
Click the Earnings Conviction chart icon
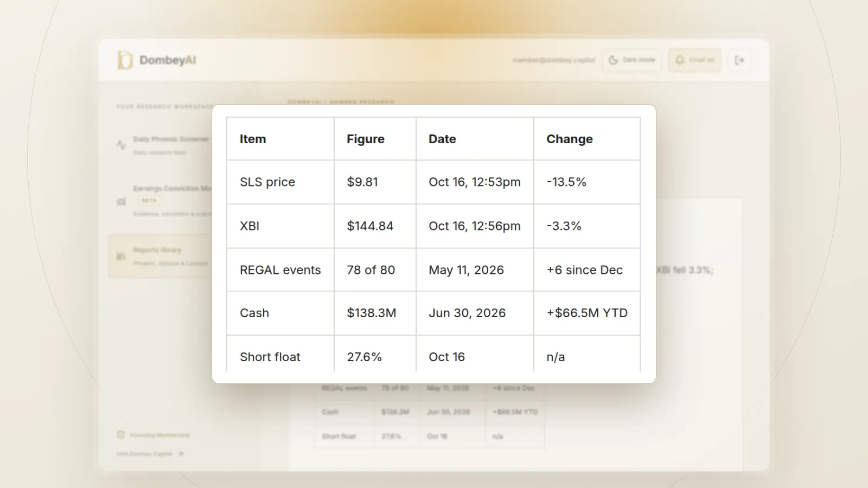point(121,201)
